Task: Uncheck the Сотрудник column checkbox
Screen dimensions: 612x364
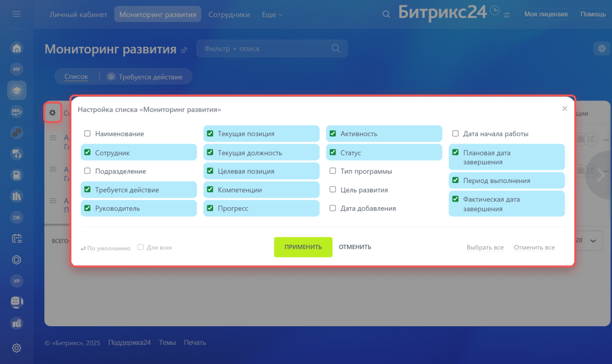Action: (x=88, y=152)
